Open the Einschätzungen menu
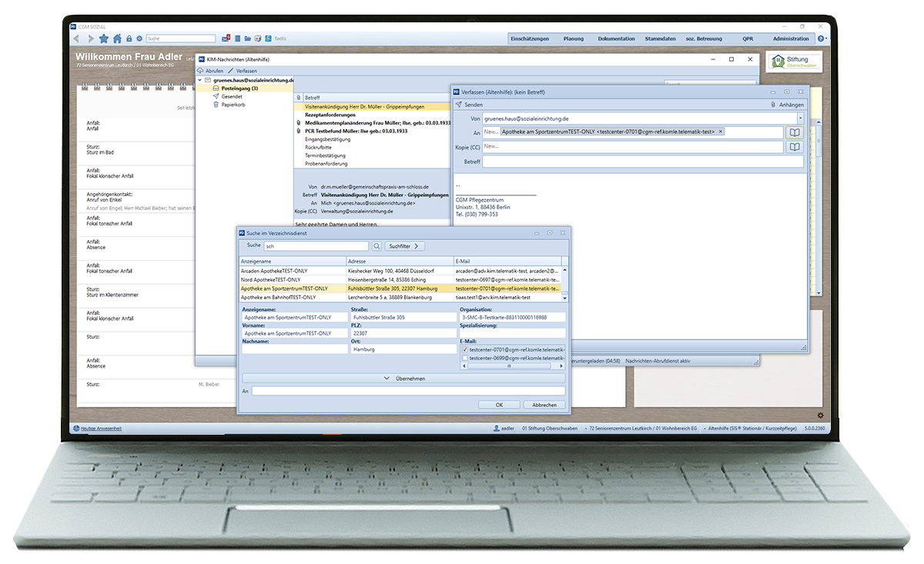The width and height of the screenshot is (924, 564). coord(530,38)
